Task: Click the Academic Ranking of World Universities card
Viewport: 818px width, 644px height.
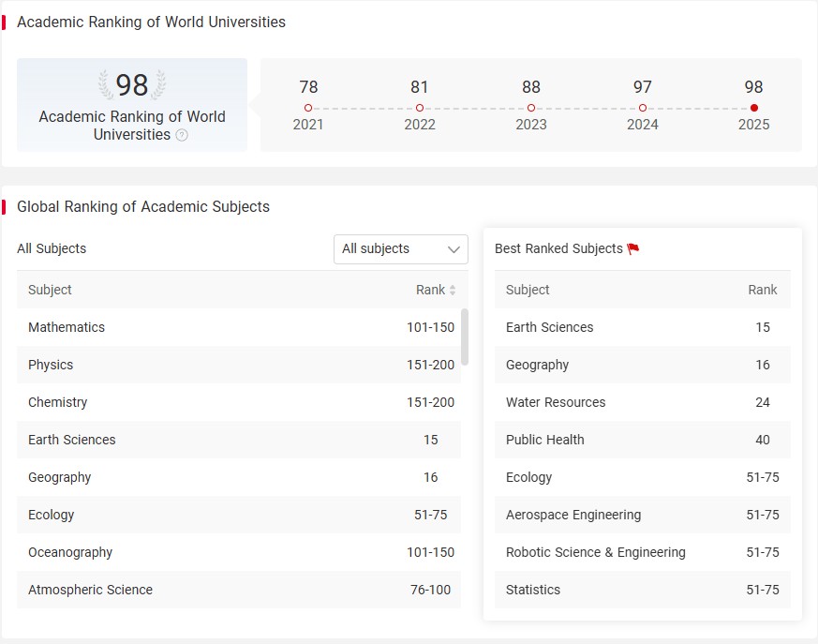Action: tap(132, 105)
